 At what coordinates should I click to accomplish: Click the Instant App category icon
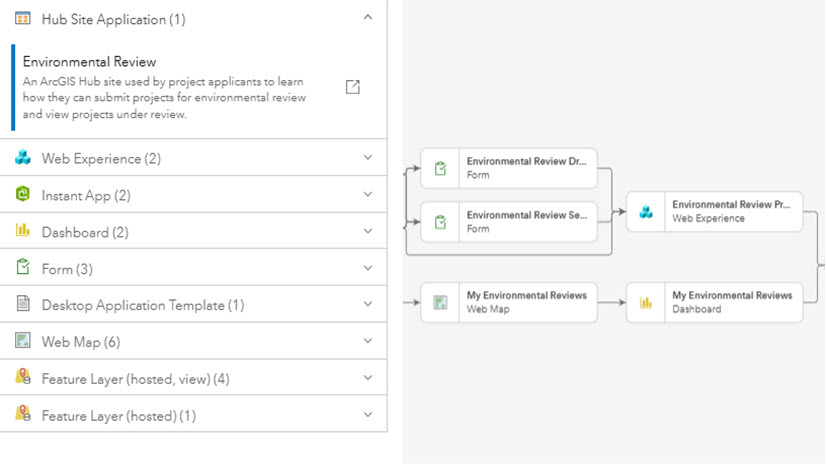click(x=23, y=194)
